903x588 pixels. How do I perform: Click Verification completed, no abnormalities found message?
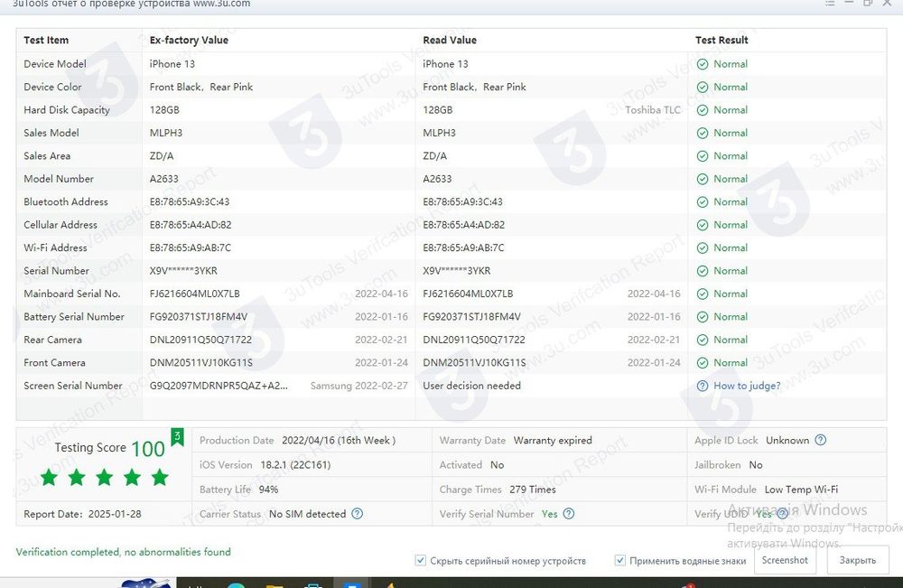123,552
